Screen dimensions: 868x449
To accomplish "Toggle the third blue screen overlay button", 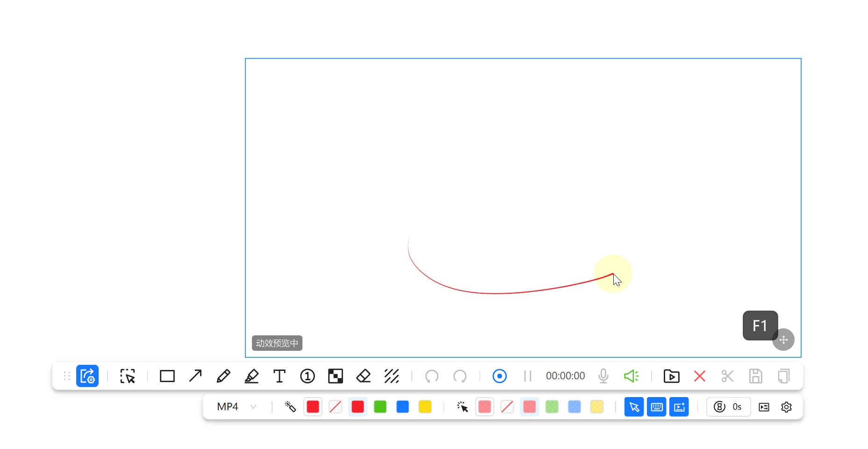I will 679,407.
